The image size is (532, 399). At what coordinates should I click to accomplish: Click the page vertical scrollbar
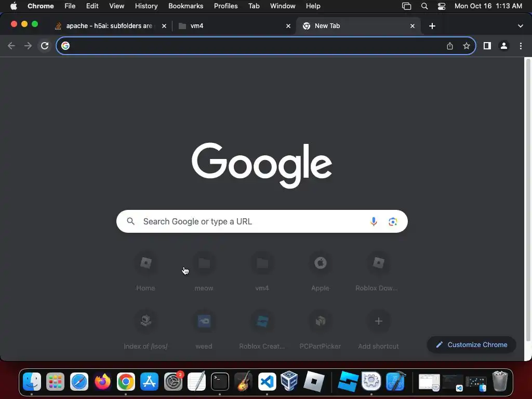(x=528, y=200)
